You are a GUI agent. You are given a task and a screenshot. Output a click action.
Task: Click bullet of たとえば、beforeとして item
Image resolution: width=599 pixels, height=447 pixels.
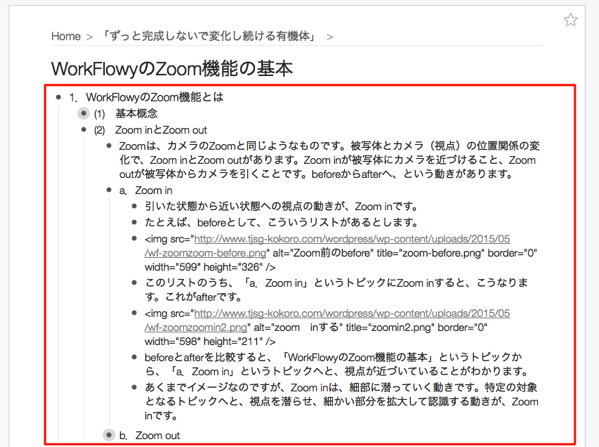pos(134,222)
